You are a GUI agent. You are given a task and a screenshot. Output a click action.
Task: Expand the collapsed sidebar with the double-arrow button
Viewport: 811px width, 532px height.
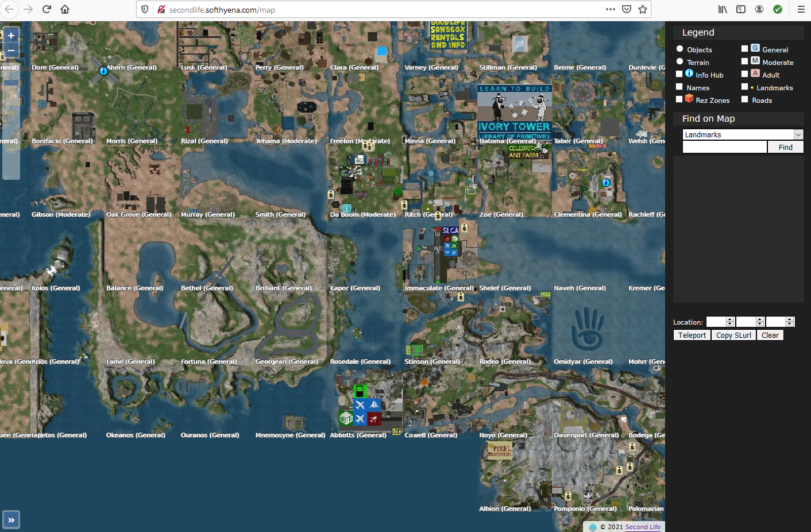[x=11, y=519]
